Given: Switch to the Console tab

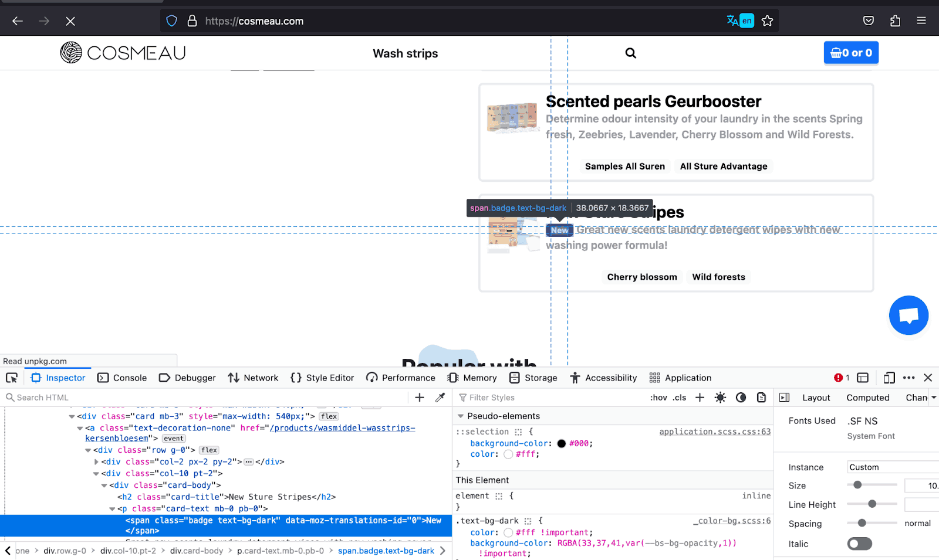Looking at the screenshot, I should [x=122, y=378].
